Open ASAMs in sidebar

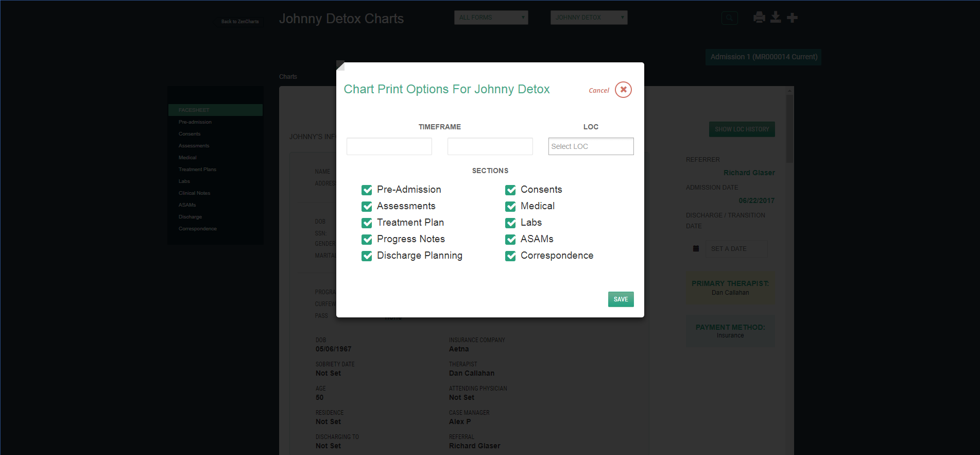tap(187, 205)
